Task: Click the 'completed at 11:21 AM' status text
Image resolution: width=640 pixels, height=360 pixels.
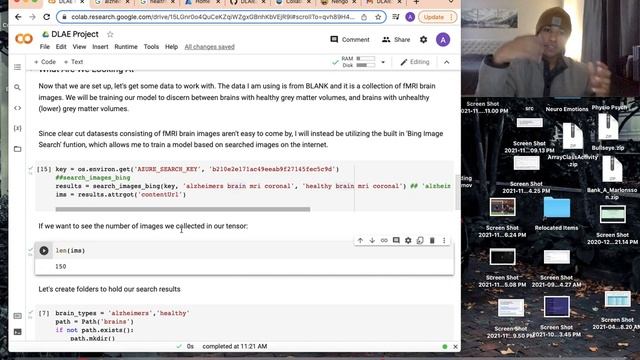Action: click(x=235, y=347)
